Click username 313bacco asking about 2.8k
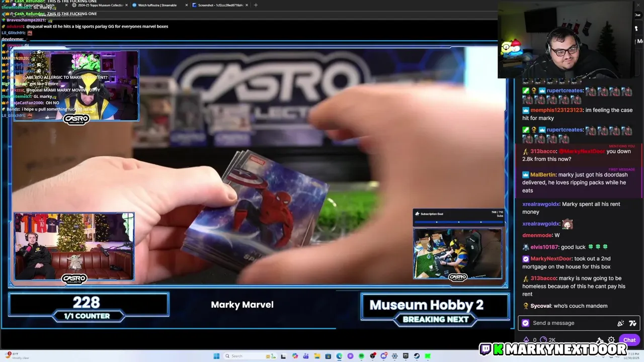Viewport: 644px width, 362px height. pos(543,151)
